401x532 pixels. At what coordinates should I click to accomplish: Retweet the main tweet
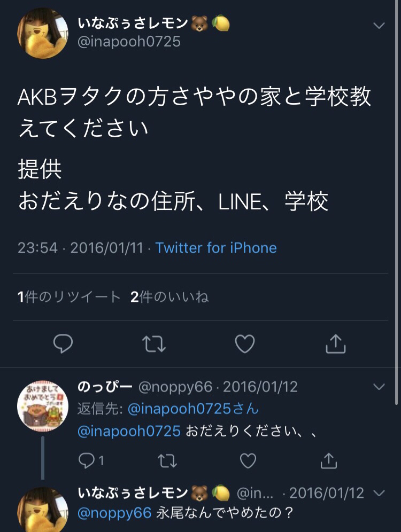point(154,344)
